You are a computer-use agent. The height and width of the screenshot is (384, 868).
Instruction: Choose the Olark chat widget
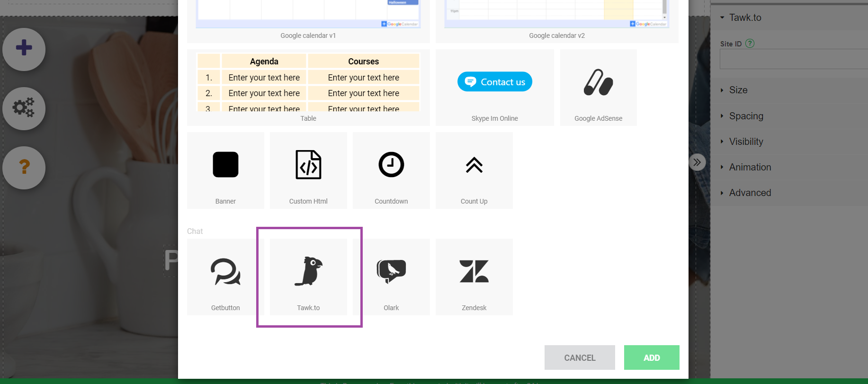pyautogui.click(x=391, y=277)
